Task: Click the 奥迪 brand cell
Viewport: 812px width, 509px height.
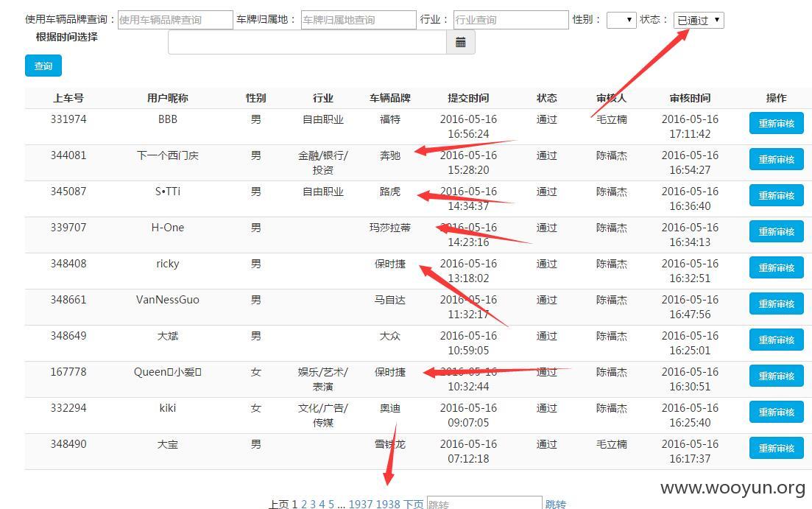Action: coord(390,408)
